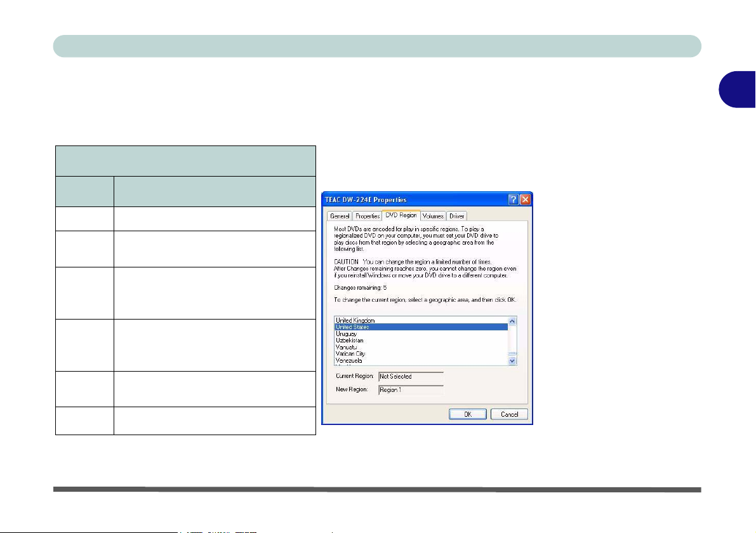Viewport: 756px width, 533px height.
Task: Click the 'Changes remaining: 5' text
Action: (x=360, y=288)
